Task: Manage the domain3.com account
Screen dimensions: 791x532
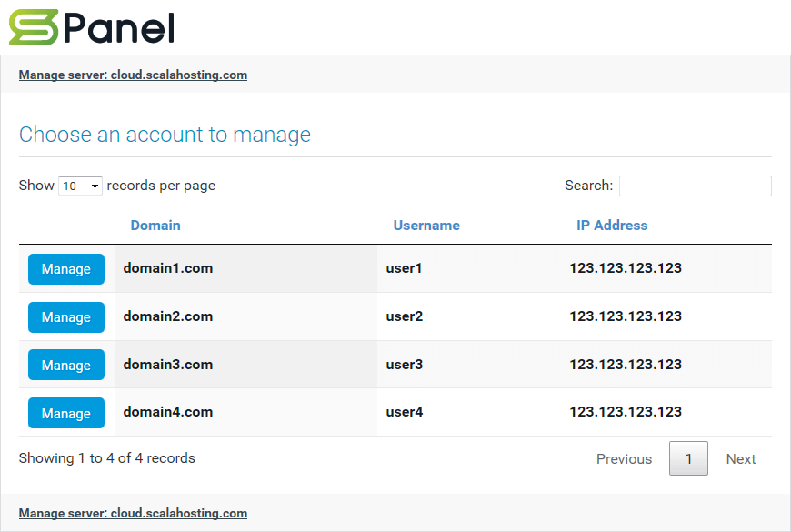Action: click(65, 365)
